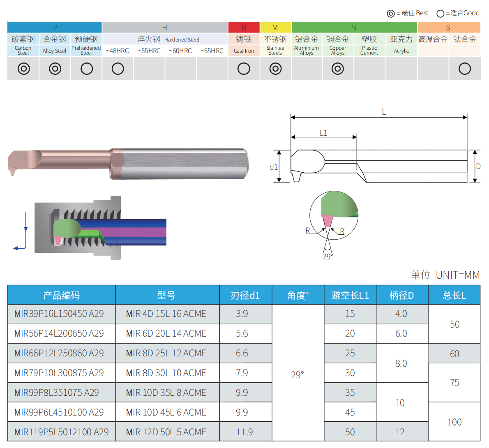Click the Prehardened Steel good circle symbol

87,69
